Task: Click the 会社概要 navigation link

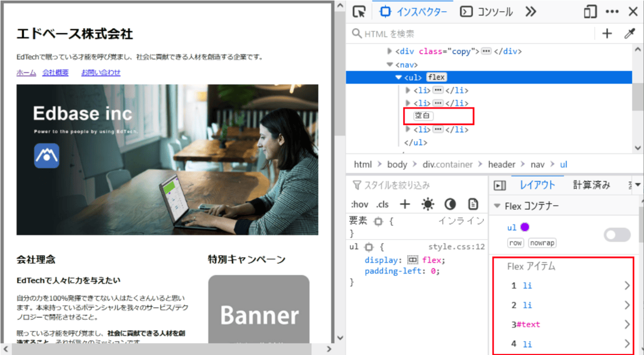Action: pos(55,73)
